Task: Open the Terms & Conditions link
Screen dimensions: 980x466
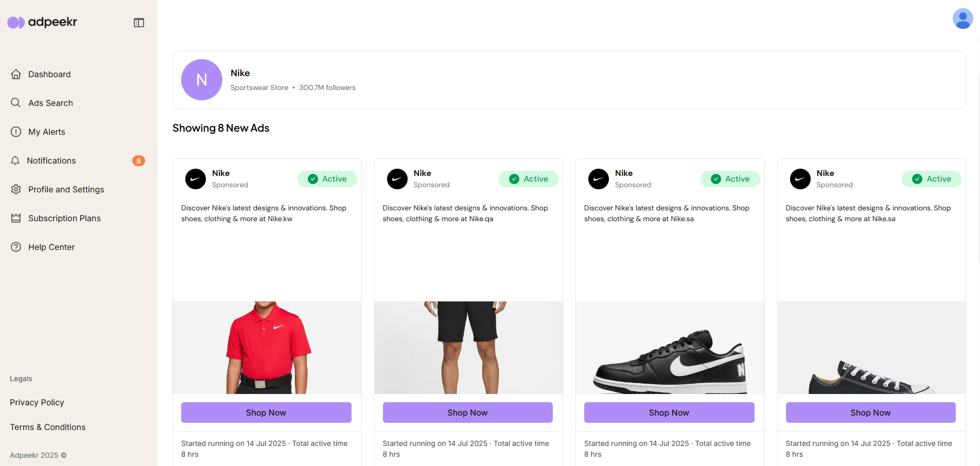Action: [48, 427]
